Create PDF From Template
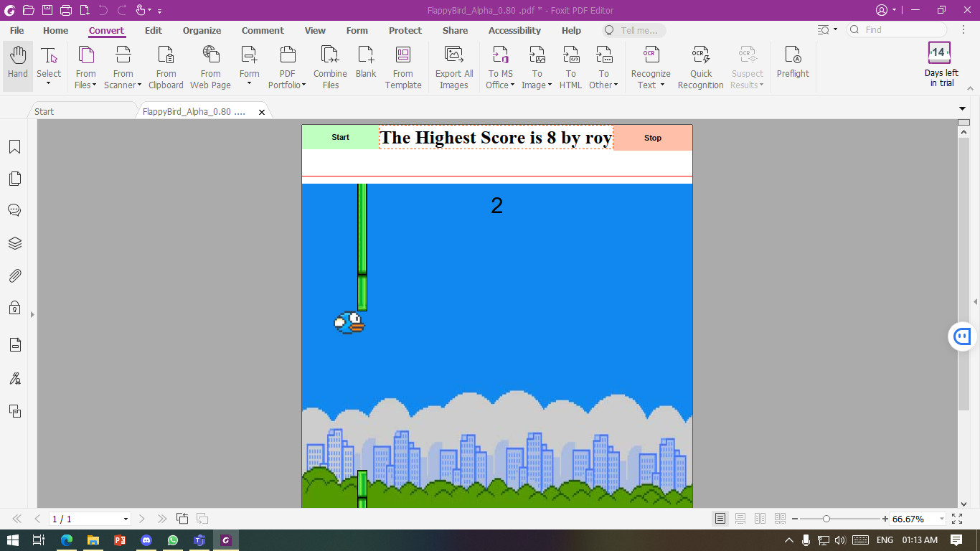 403,66
